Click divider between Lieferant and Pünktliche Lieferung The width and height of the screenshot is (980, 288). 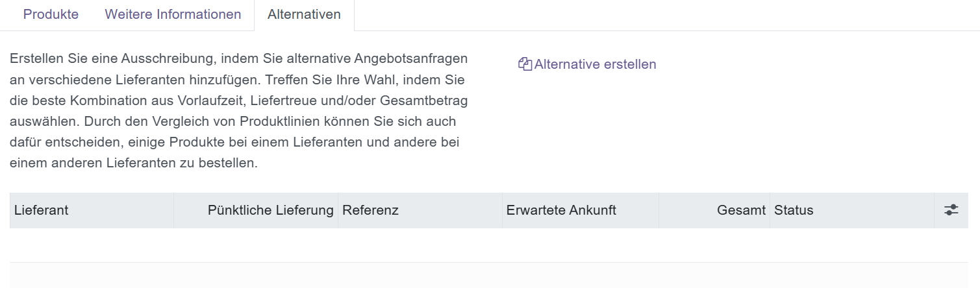(173, 210)
